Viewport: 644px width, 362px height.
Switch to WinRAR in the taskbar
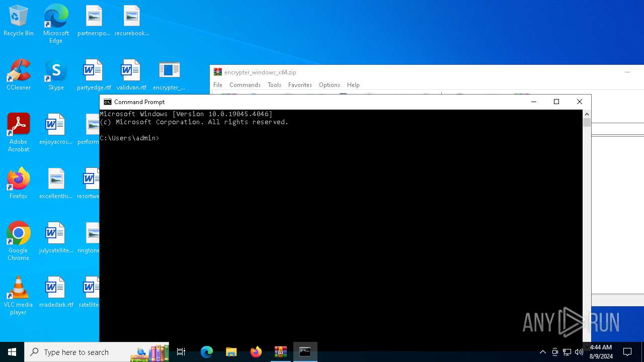281,352
